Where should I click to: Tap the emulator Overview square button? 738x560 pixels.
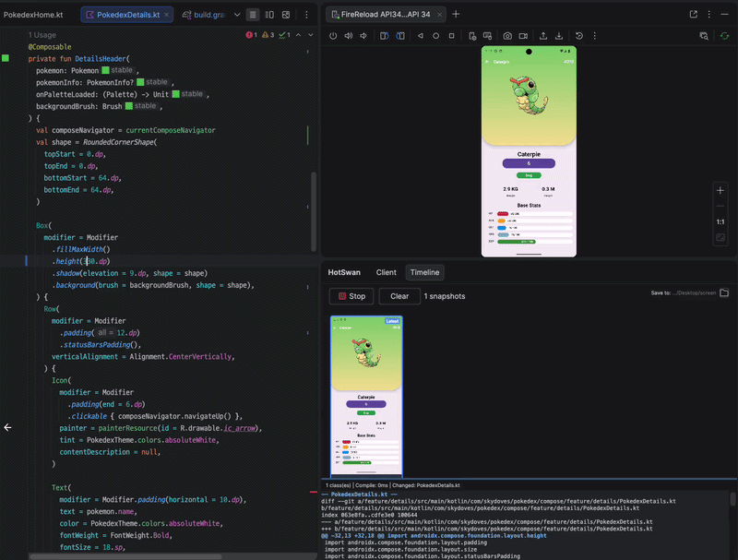[x=451, y=36]
